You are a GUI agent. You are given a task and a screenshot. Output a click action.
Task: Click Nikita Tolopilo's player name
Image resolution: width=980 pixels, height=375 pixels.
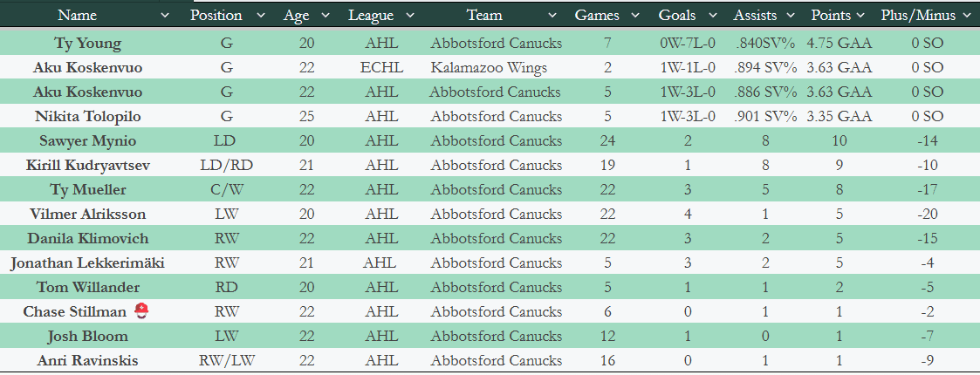coord(87,116)
